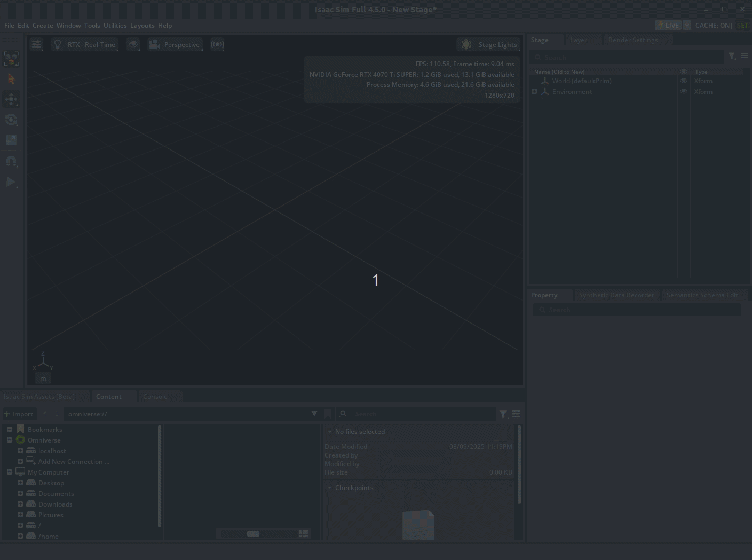Switch to the Layer tab

(x=579, y=40)
